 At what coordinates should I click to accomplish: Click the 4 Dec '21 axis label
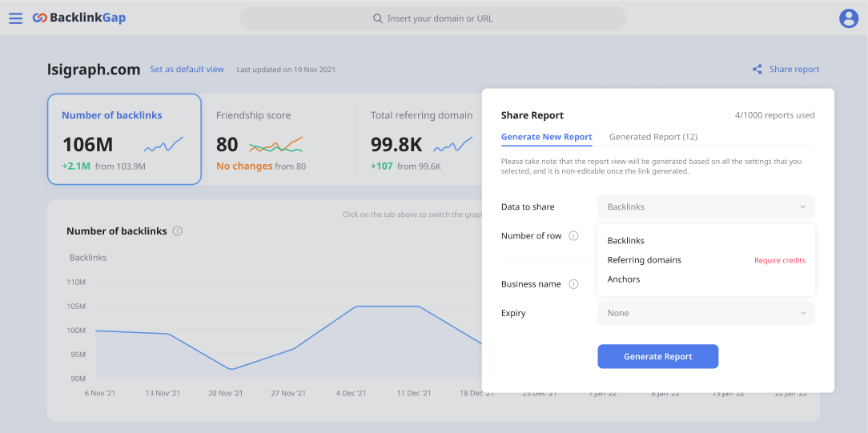tap(351, 393)
